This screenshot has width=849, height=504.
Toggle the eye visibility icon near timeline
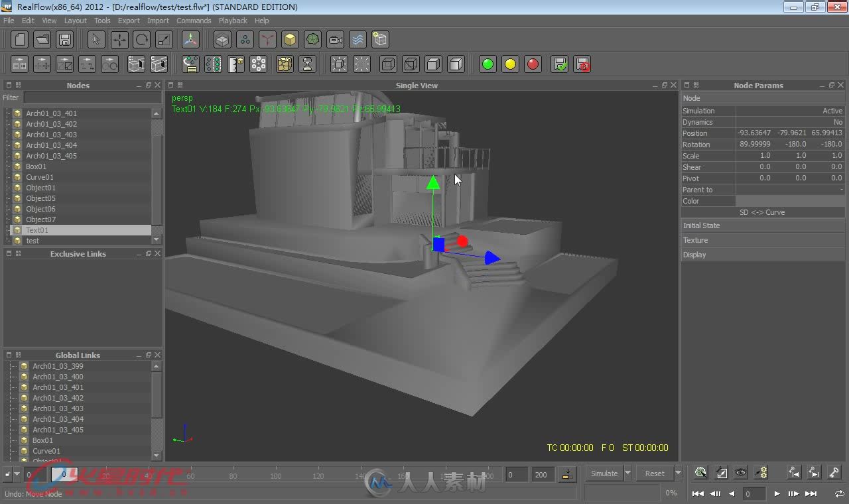[x=741, y=473]
